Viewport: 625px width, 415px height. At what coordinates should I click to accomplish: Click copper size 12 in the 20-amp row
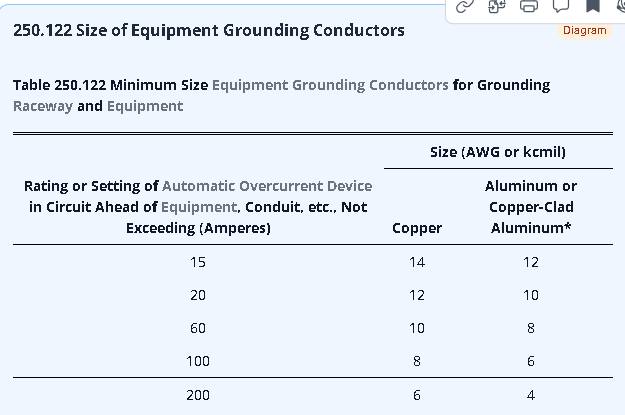coord(417,295)
